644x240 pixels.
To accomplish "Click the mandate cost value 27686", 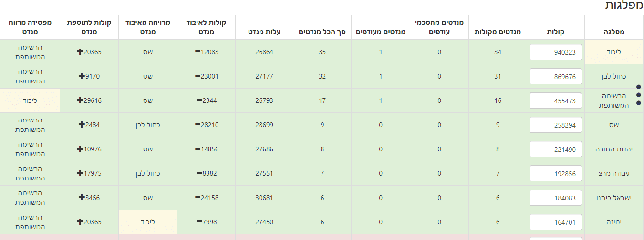I will click(264, 149).
